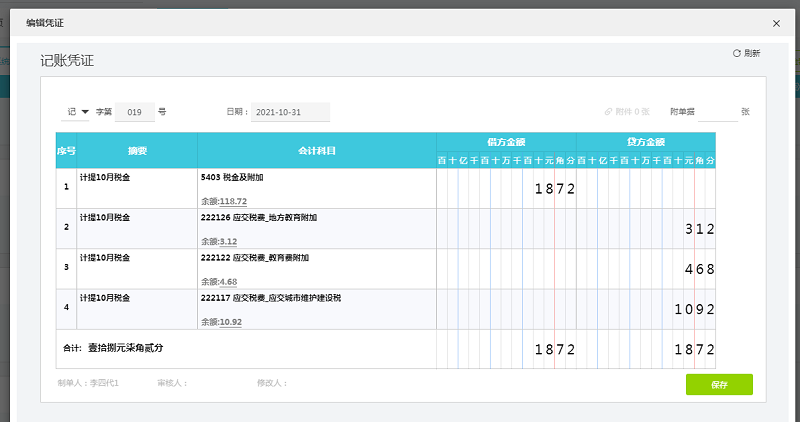Image resolution: width=800 pixels, height=422 pixels.
Task: Click sequence number 1 cell
Action: 66,187
